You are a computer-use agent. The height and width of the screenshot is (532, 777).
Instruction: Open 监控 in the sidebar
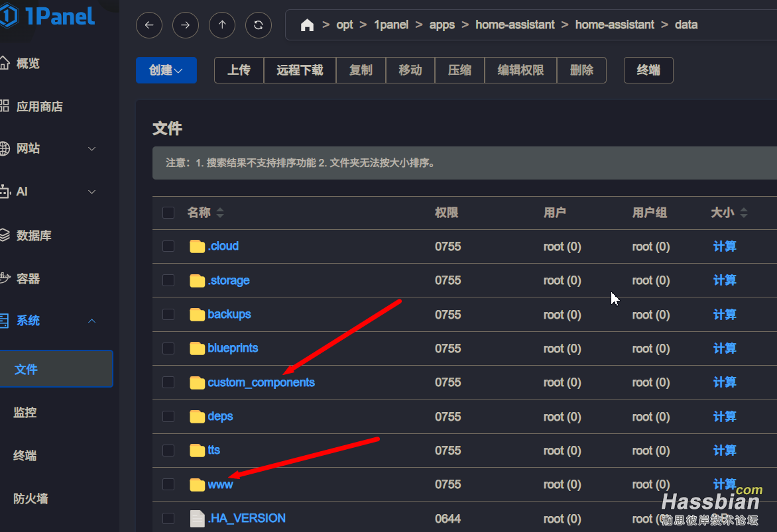pyautogui.click(x=25, y=412)
